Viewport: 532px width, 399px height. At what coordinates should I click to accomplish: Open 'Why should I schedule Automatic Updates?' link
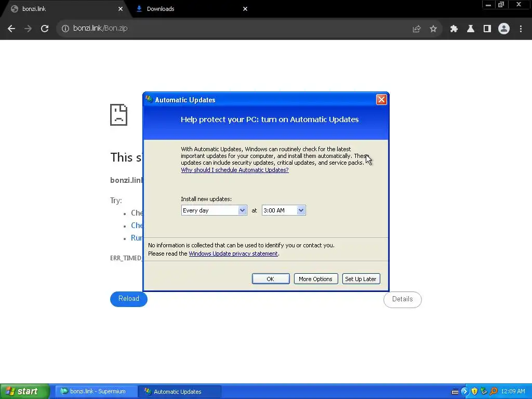234,170
